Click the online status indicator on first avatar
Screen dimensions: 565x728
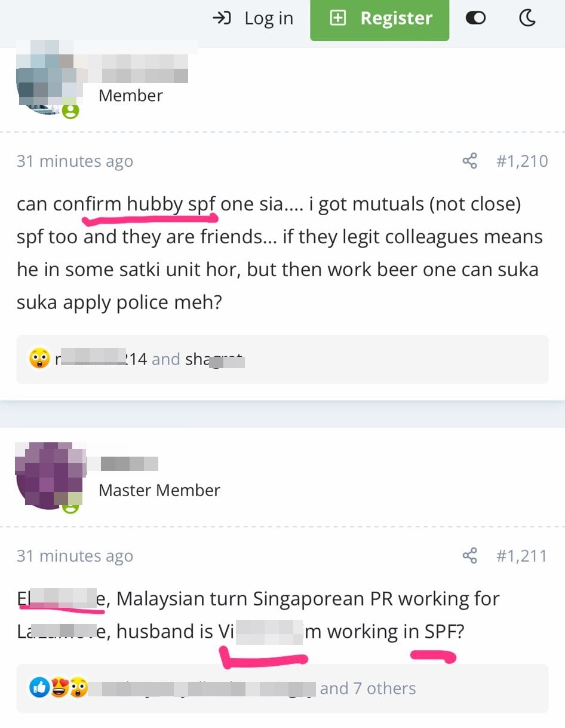tap(70, 111)
